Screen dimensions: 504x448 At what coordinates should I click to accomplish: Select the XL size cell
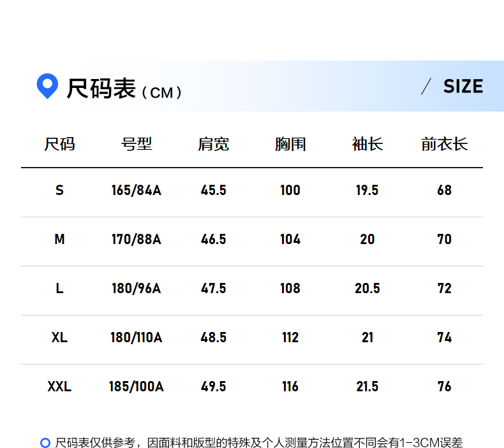[59, 338]
